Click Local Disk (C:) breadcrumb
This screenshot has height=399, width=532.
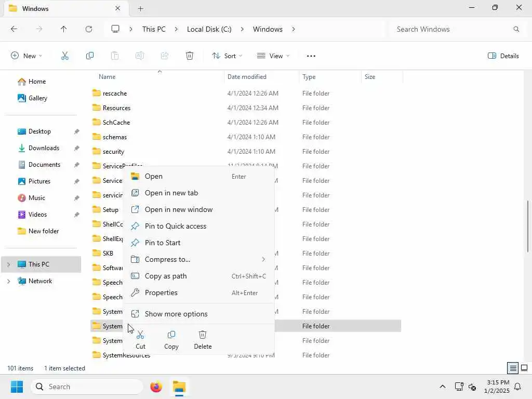(x=209, y=29)
